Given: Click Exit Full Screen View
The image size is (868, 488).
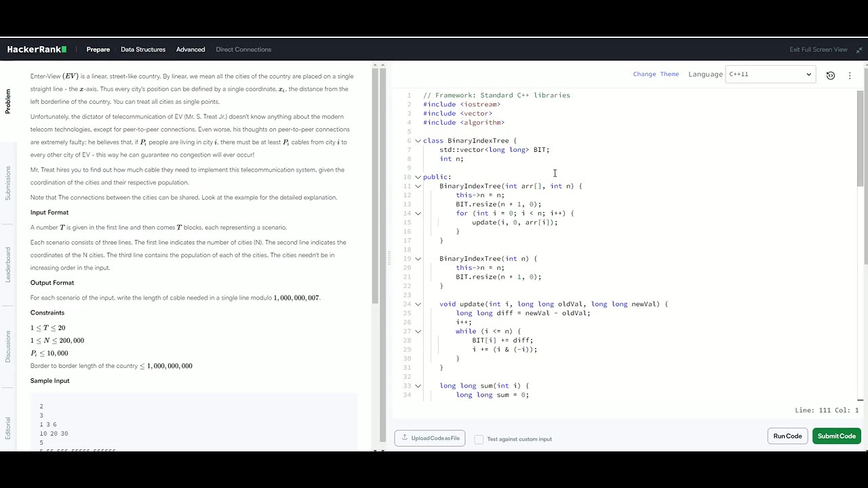Looking at the screenshot, I should pyautogui.click(x=818, y=49).
